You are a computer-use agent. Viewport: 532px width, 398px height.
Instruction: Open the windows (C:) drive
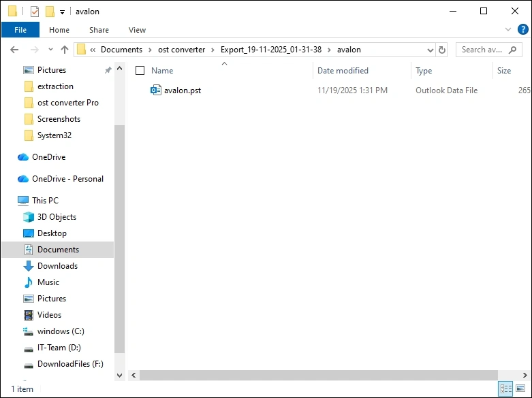point(61,331)
